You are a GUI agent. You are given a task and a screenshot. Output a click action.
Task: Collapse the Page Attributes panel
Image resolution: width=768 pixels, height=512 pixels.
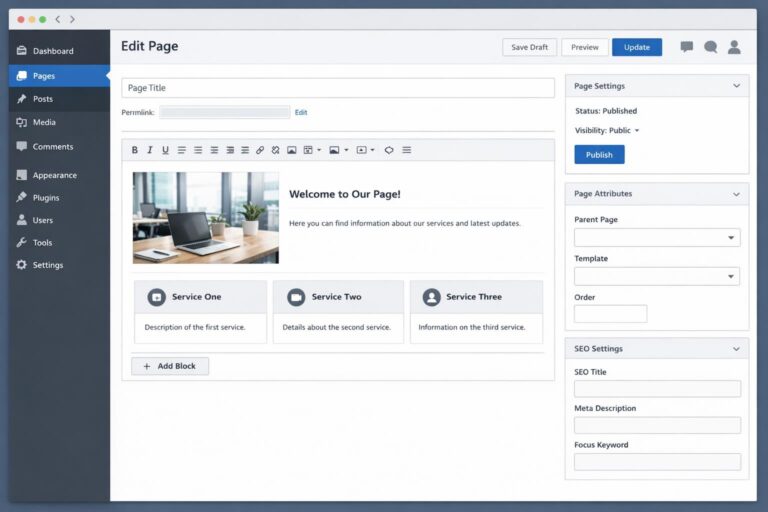pyautogui.click(x=737, y=194)
